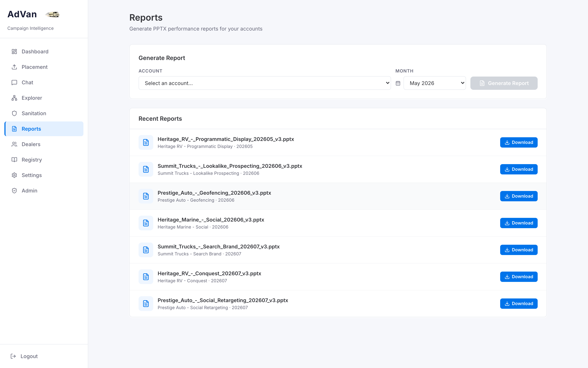Open the Sanitation page
588x368 pixels.
click(x=44, y=113)
